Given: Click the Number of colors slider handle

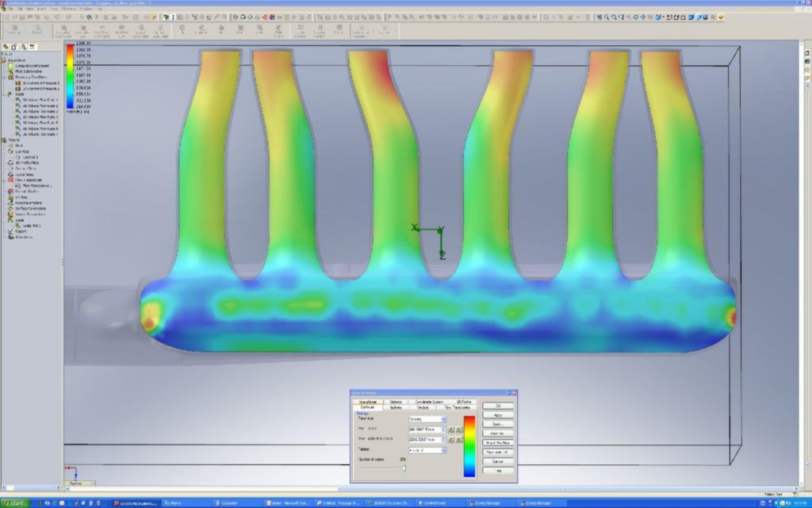Looking at the screenshot, I should [x=404, y=468].
